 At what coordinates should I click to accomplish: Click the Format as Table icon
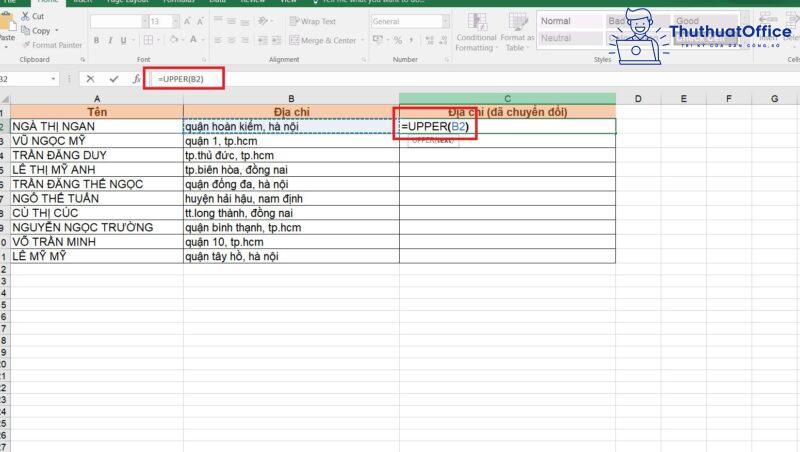point(518,22)
